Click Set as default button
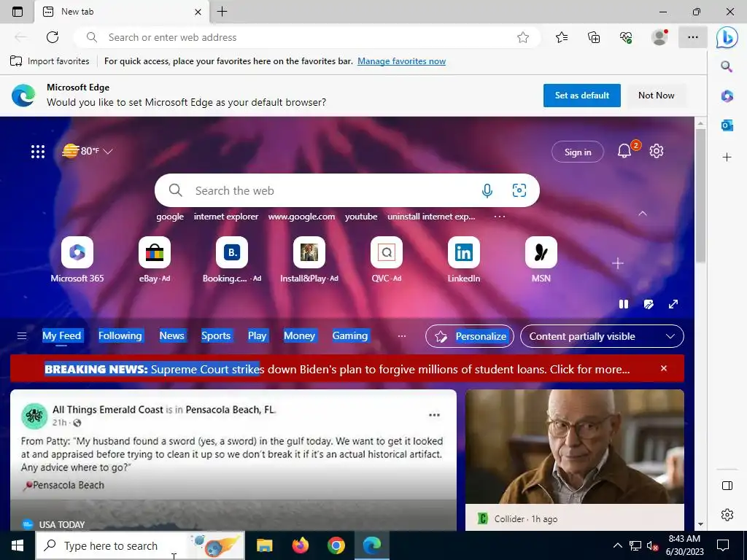 coord(581,96)
